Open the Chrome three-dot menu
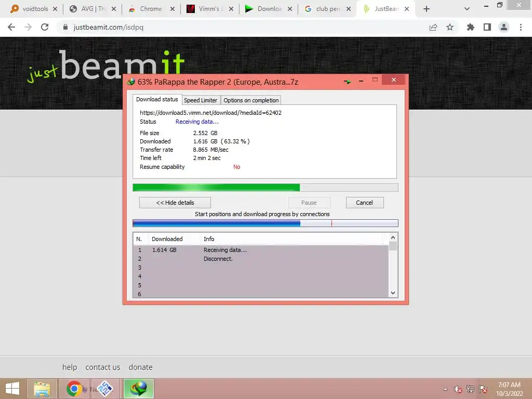The height and width of the screenshot is (399, 532). [x=521, y=27]
